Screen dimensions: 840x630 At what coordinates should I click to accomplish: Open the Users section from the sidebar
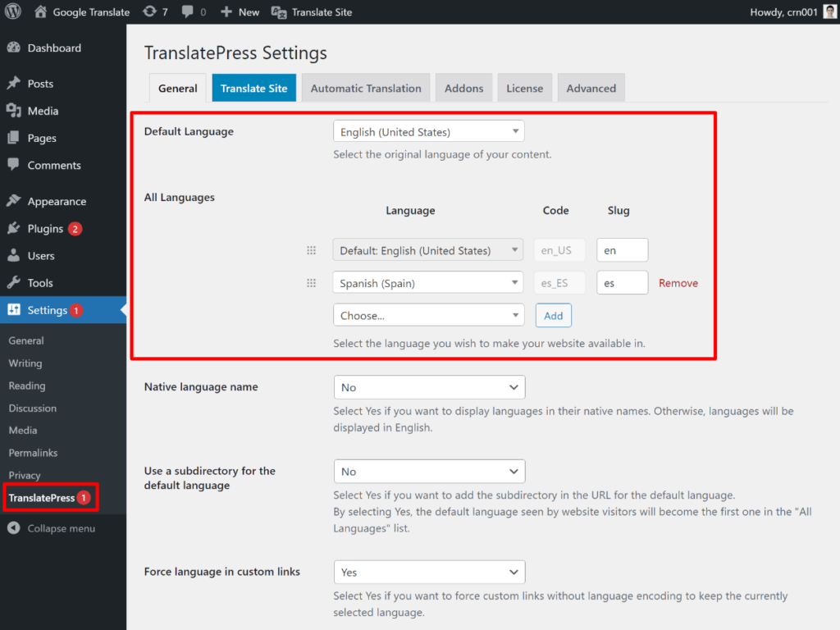(x=38, y=255)
